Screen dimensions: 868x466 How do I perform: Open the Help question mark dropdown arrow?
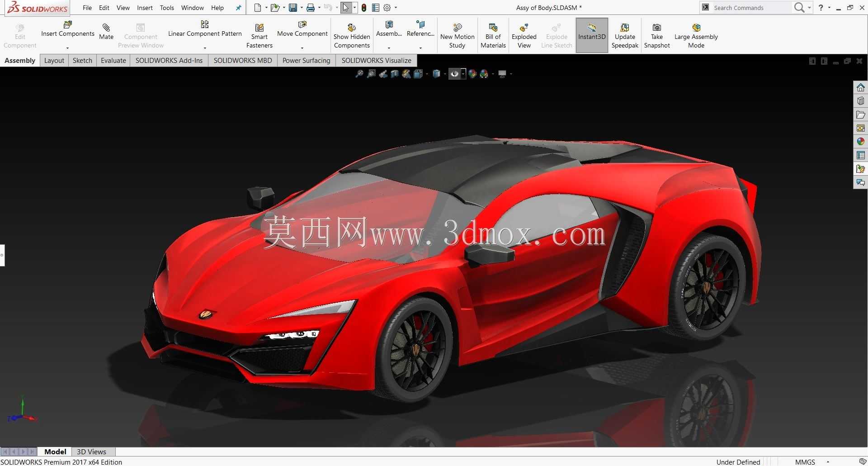point(829,8)
